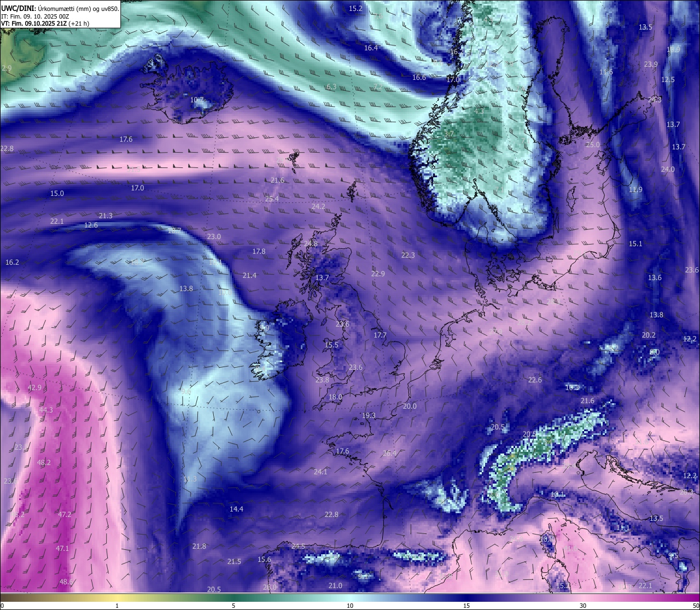Select the 21.5 value label
This screenshot has height=610, width=700.
pos(234,562)
